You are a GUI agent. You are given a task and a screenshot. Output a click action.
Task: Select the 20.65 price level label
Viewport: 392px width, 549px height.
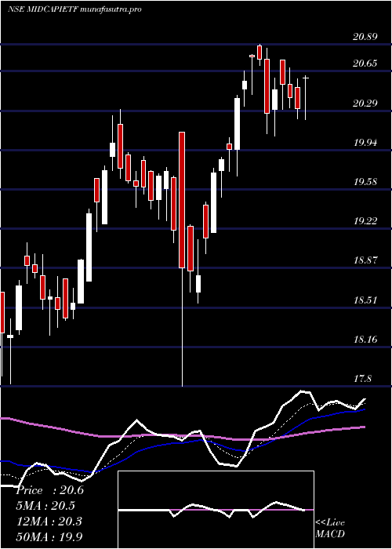click(x=365, y=64)
